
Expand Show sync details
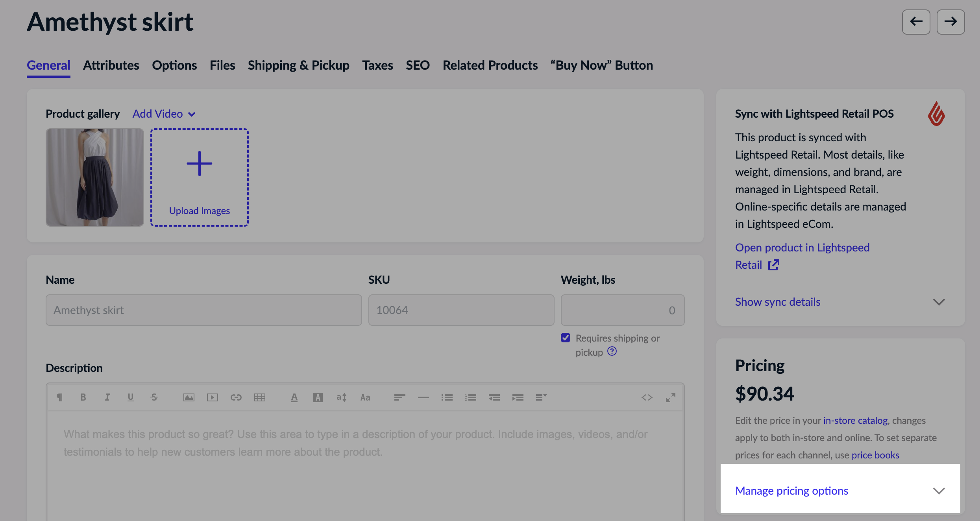pyautogui.click(x=840, y=302)
